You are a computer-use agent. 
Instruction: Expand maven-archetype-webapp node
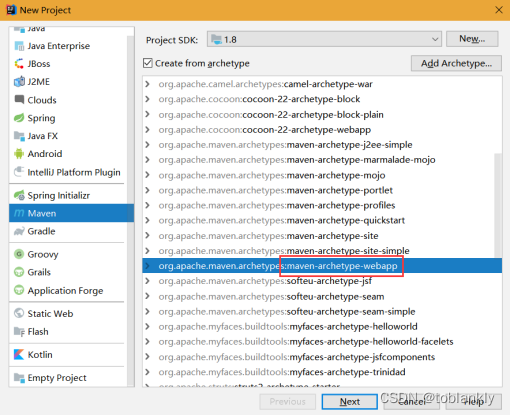pyautogui.click(x=147, y=266)
